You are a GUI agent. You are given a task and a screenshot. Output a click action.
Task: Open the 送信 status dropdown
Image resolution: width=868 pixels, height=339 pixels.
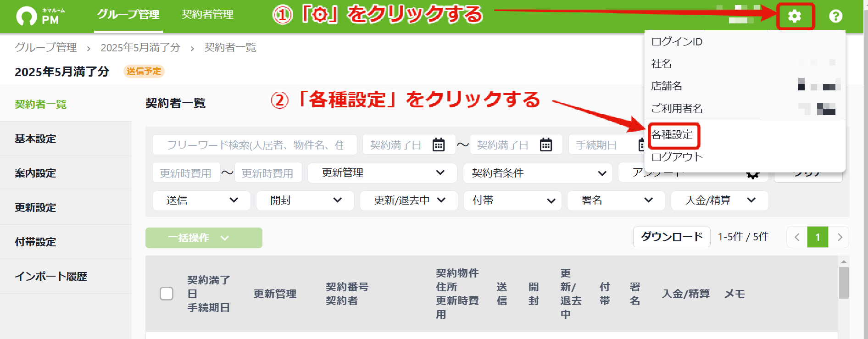coord(201,200)
